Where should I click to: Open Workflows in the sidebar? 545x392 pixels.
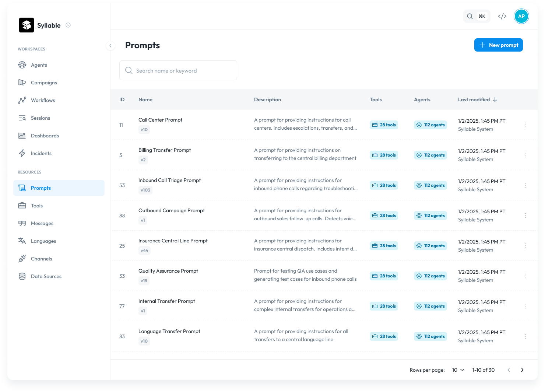click(59, 100)
